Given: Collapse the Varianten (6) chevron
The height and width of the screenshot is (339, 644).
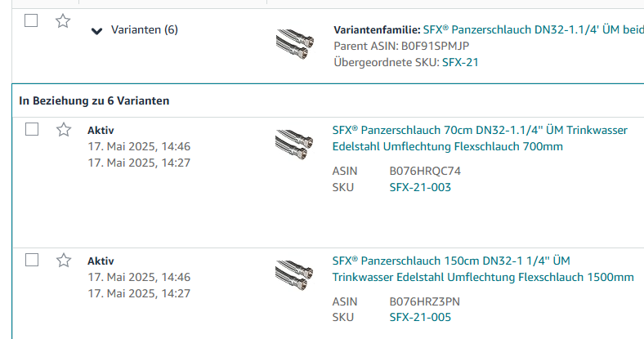Looking at the screenshot, I should [97, 31].
